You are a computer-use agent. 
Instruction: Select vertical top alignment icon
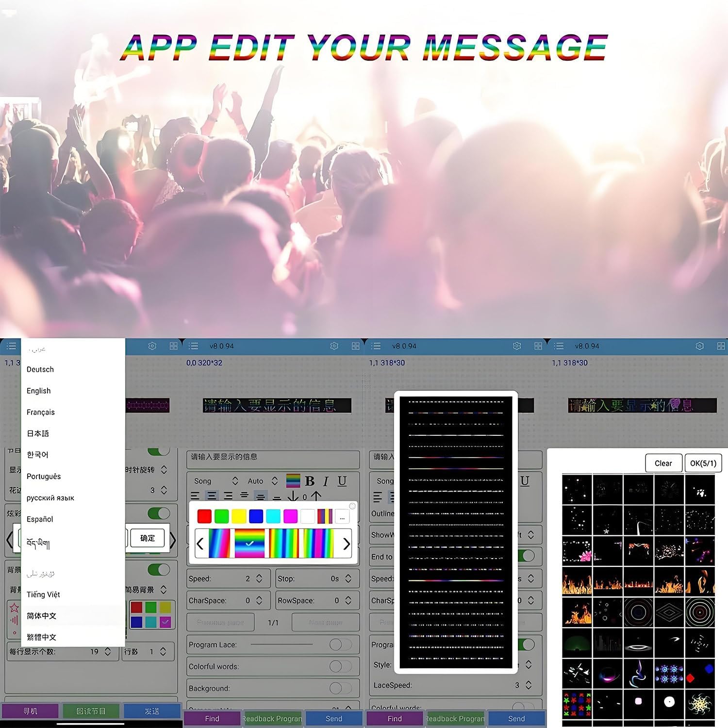tap(244, 496)
